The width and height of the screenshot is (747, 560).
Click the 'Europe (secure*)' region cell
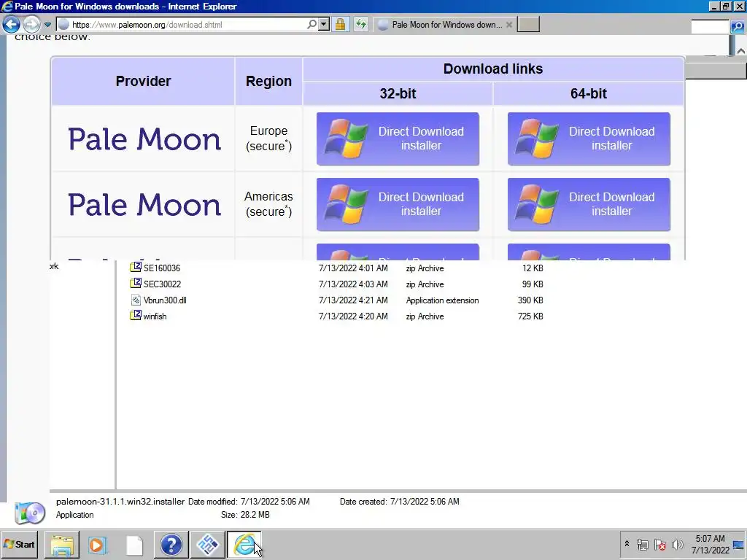pos(268,139)
